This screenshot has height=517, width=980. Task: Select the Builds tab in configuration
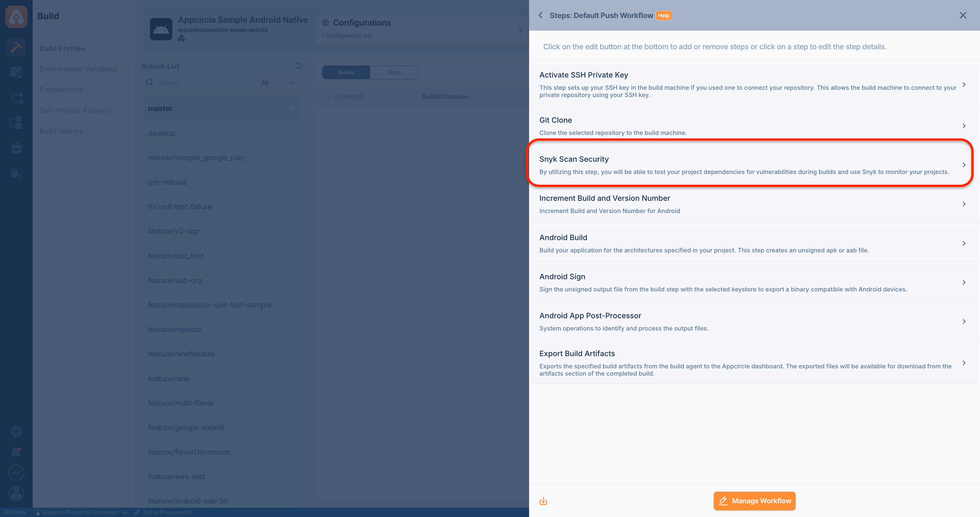(346, 72)
